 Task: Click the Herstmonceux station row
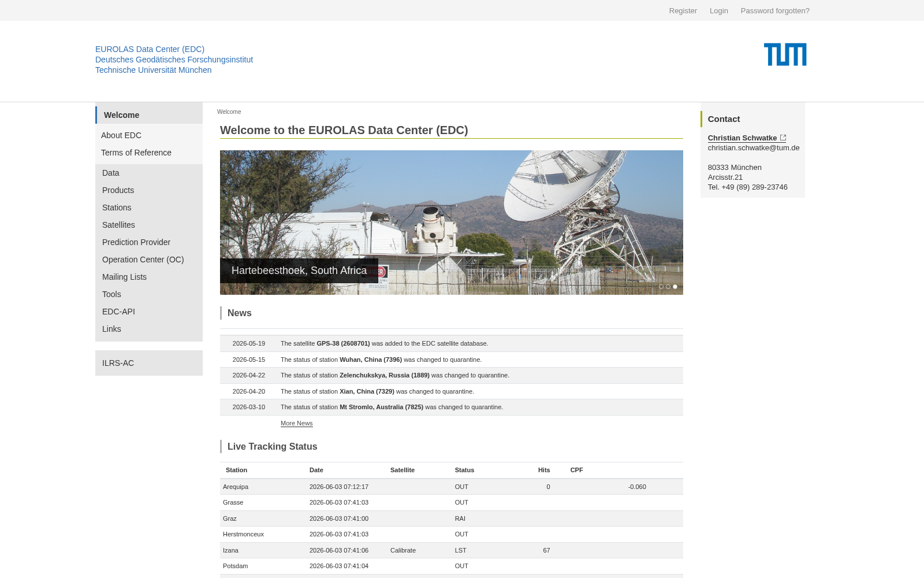pyautogui.click(x=452, y=534)
